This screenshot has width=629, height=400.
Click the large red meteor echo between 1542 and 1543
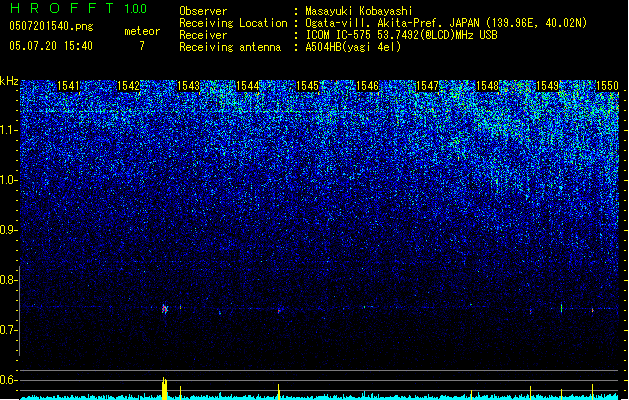pos(164,309)
